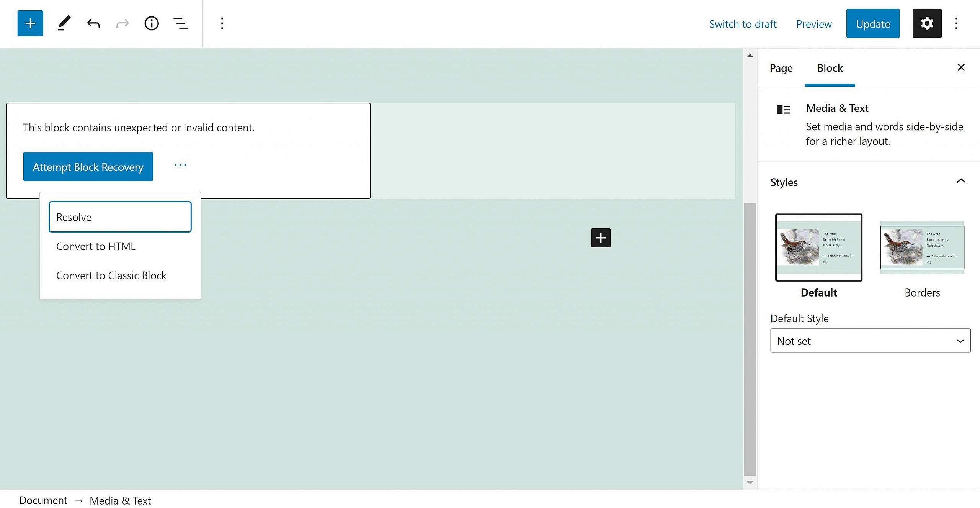Click Attempt Block Recovery
This screenshot has height=508, width=980.
pyautogui.click(x=88, y=167)
